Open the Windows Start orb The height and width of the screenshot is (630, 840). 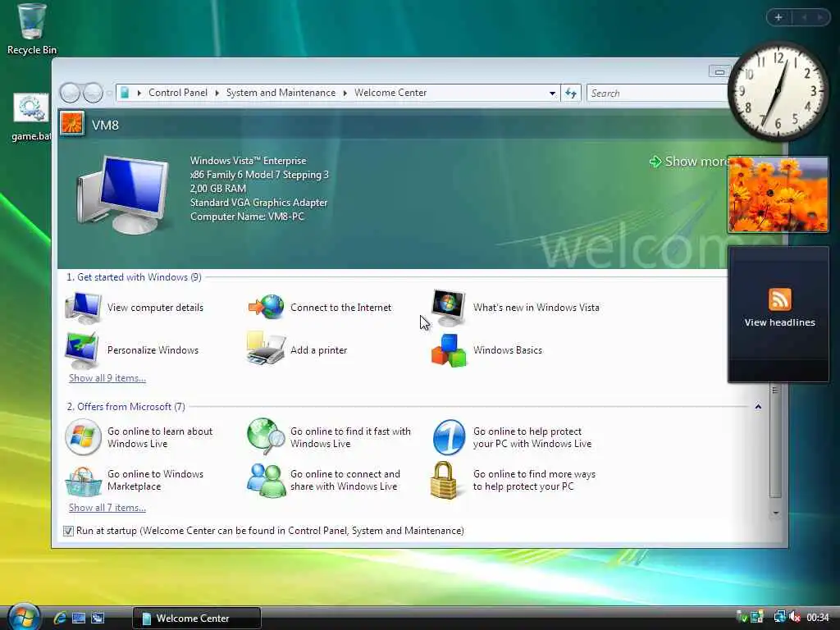(x=24, y=617)
